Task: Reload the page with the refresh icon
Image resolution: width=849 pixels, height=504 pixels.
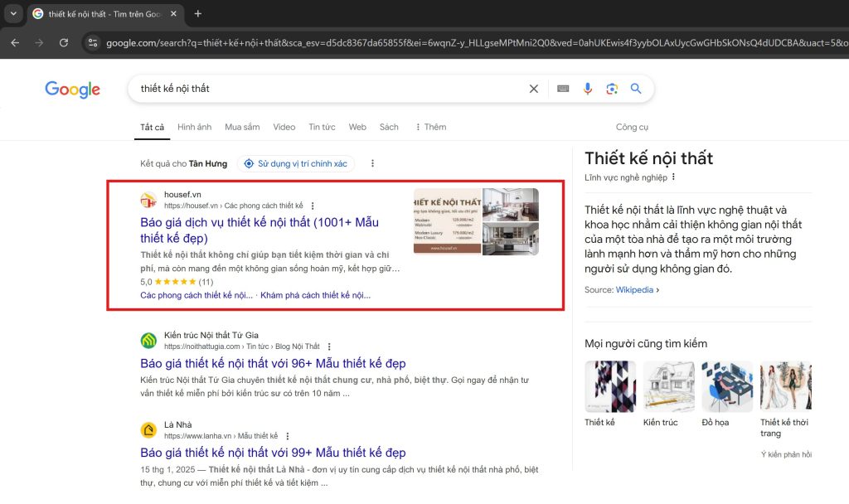Action: tap(64, 43)
